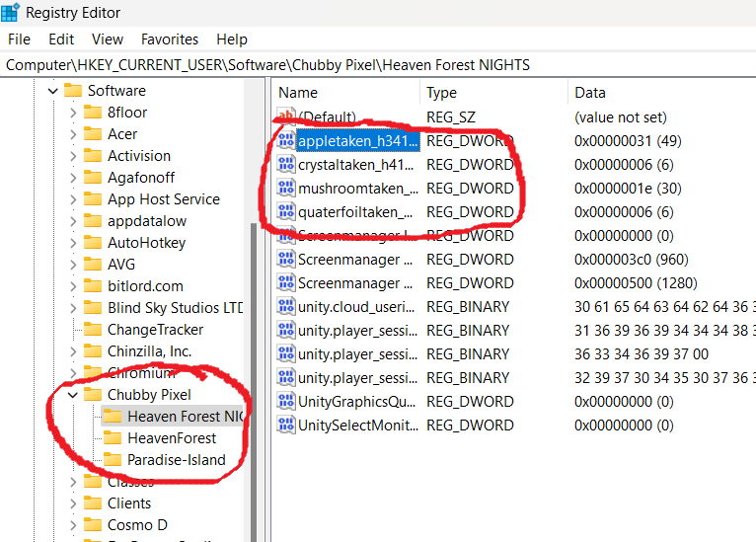756x542 pixels.
Task: Select the mushroomtaken_... value name
Action: point(358,189)
